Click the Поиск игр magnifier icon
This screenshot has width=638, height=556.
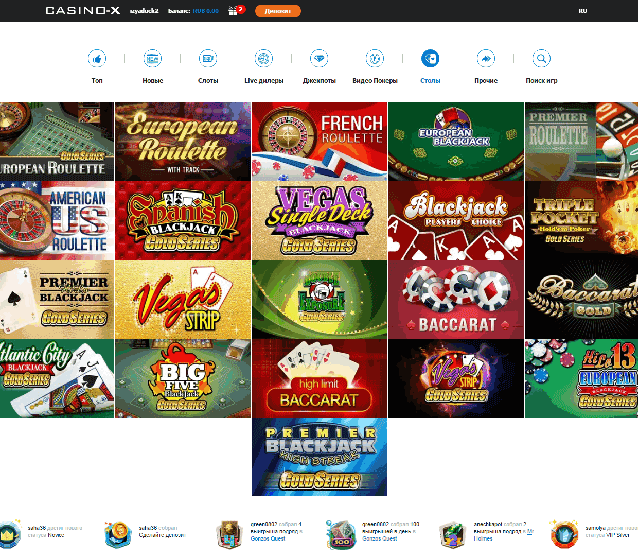pos(541,58)
